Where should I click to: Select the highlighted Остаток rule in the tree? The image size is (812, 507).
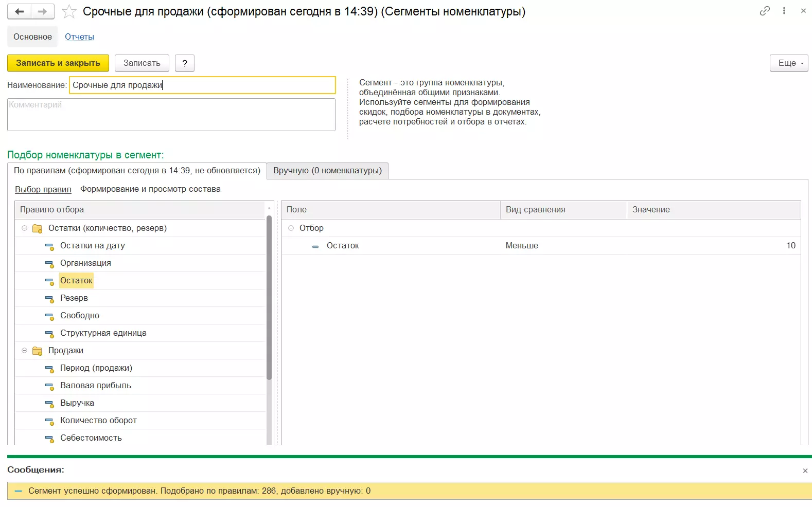click(76, 281)
